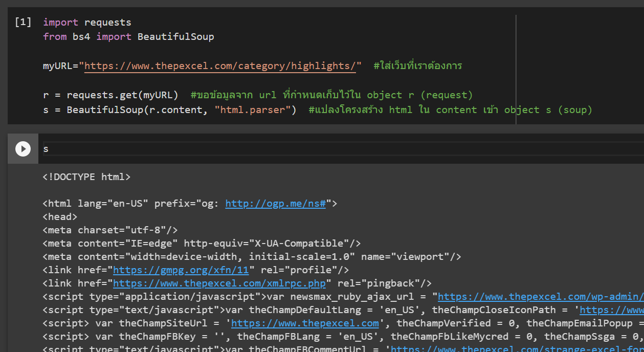Click the Thai comment after myURL
The image size is (644, 352).
click(x=417, y=66)
